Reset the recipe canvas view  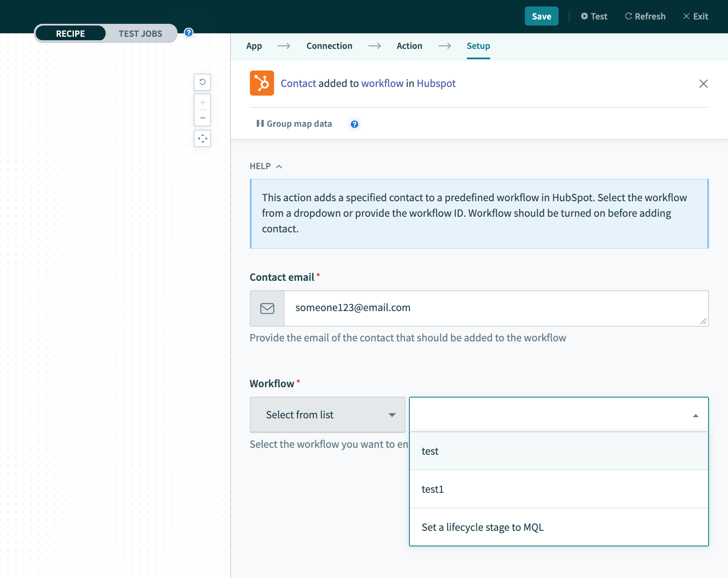pyautogui.click(x=202, y=82)
